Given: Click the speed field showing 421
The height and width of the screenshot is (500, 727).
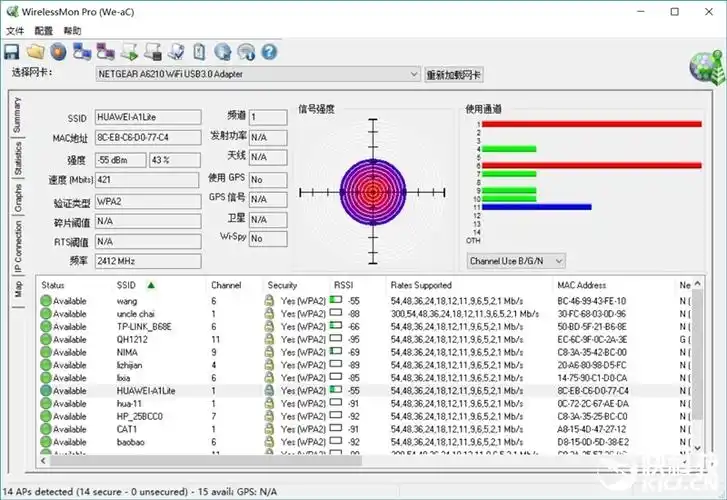Looking at the screenshot, I should pyautogui.click(x=147, y=180).
